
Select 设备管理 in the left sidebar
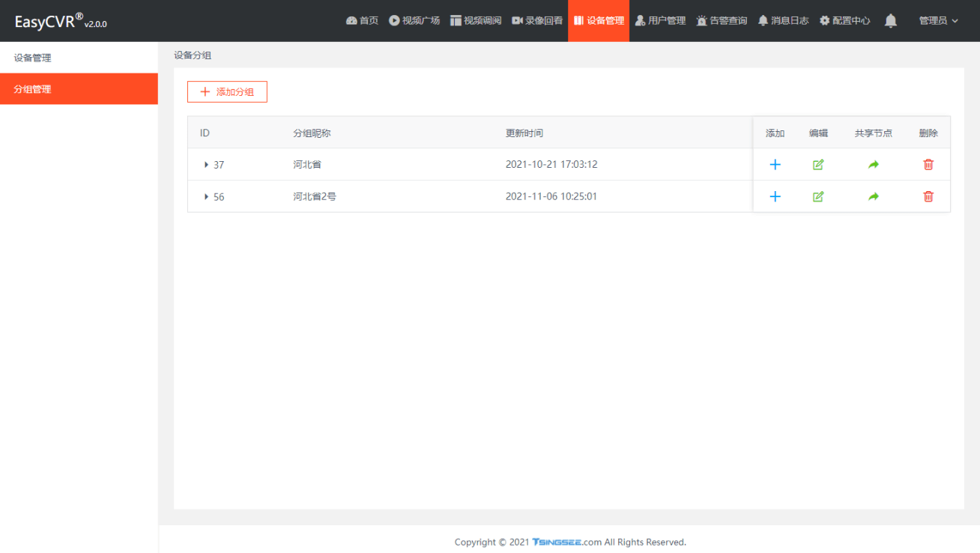[x=33, y=58]
